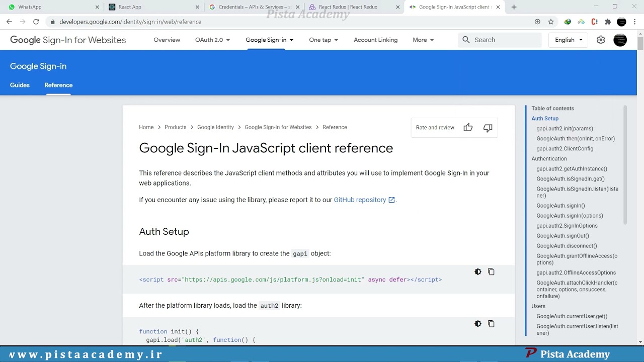Open the Chrome extensions puzzle icon
This screenshot has width=644, height=362.
tap(608, 22)
